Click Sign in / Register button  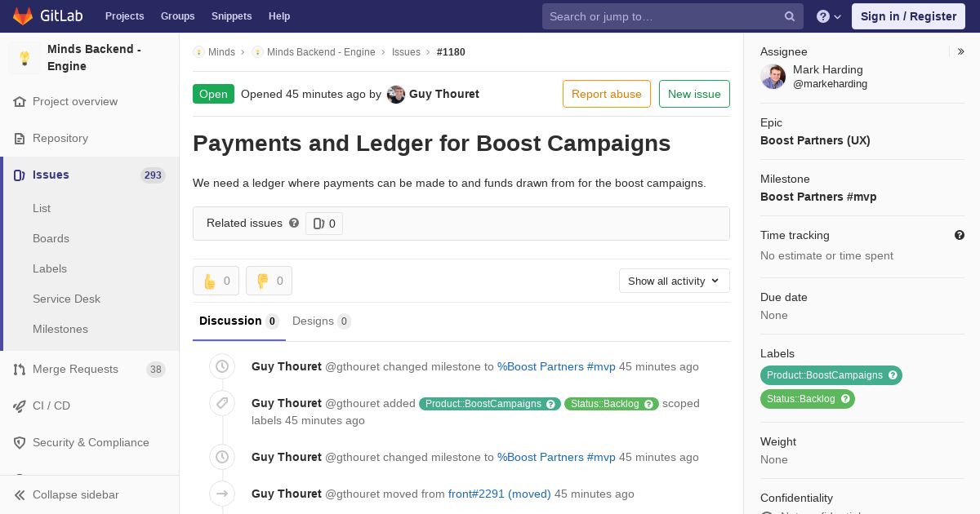pyautogui.click(x=908, y=16)
